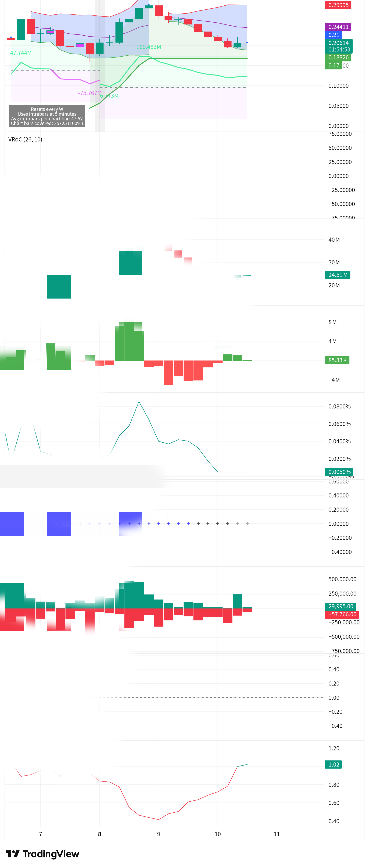Click the green 0.18826 price label
The image size is (369, 868).
coord(338,57)
